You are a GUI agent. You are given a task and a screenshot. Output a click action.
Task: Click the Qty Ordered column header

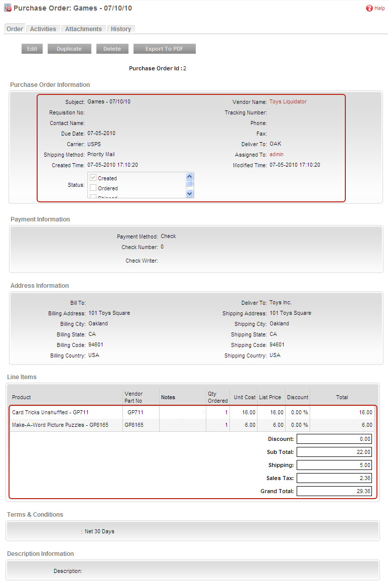pyautogui.click(x=218, y=397)
